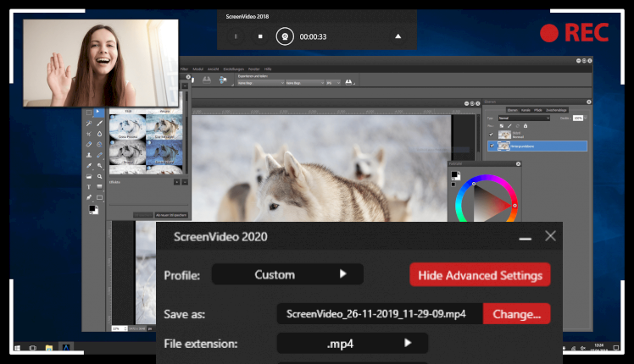
Task: Click the Save as filename field
Action: pyautogui.click(x=380, y=314)
